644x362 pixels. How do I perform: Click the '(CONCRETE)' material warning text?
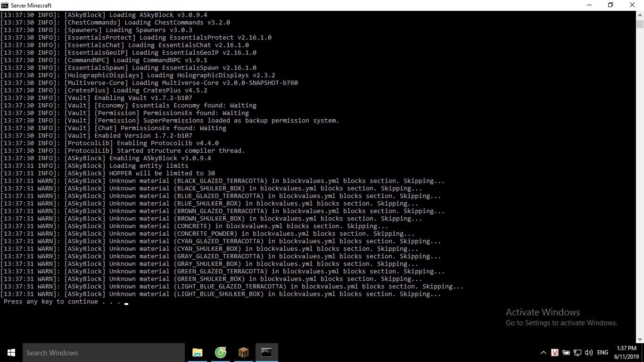(x=192, y=226)
